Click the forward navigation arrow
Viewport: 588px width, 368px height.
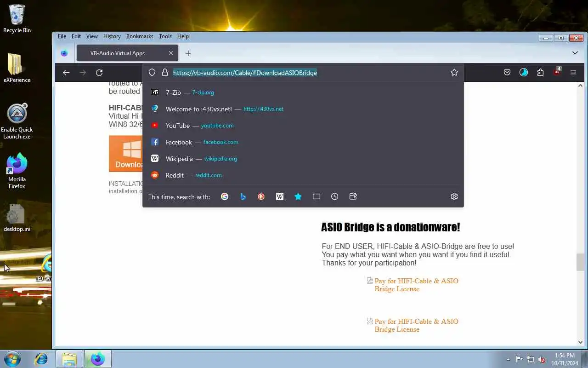(x=83, y=73)
